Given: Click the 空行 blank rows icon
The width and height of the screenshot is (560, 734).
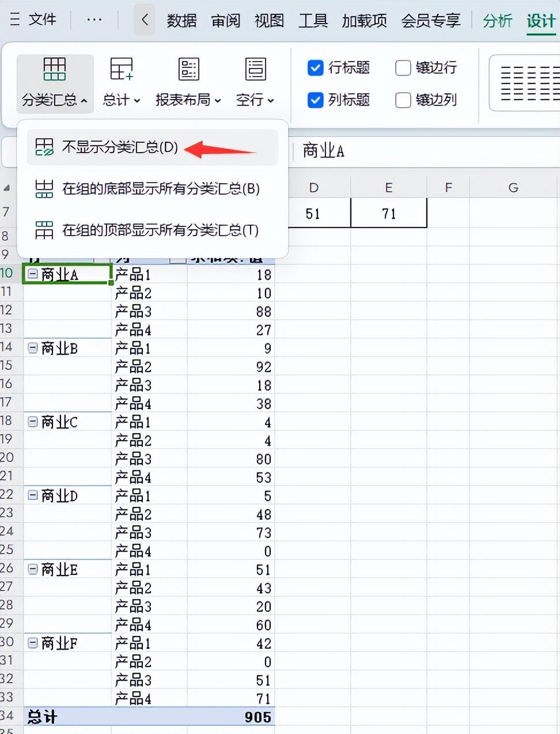Looking at the screenshot, I should [255, 70].
